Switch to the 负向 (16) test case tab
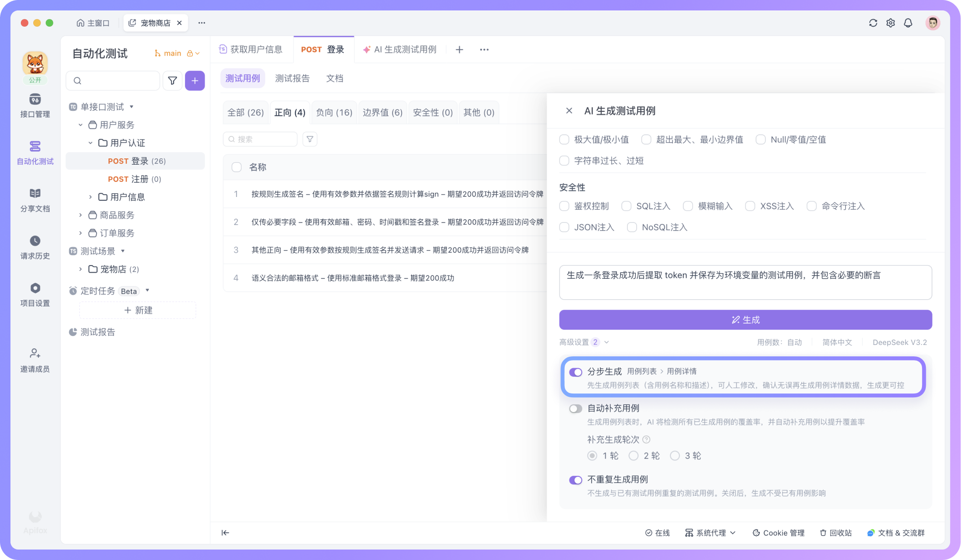The width and height of the screenshot is (961, 560). pyautogui.click(x=334, y=112)
